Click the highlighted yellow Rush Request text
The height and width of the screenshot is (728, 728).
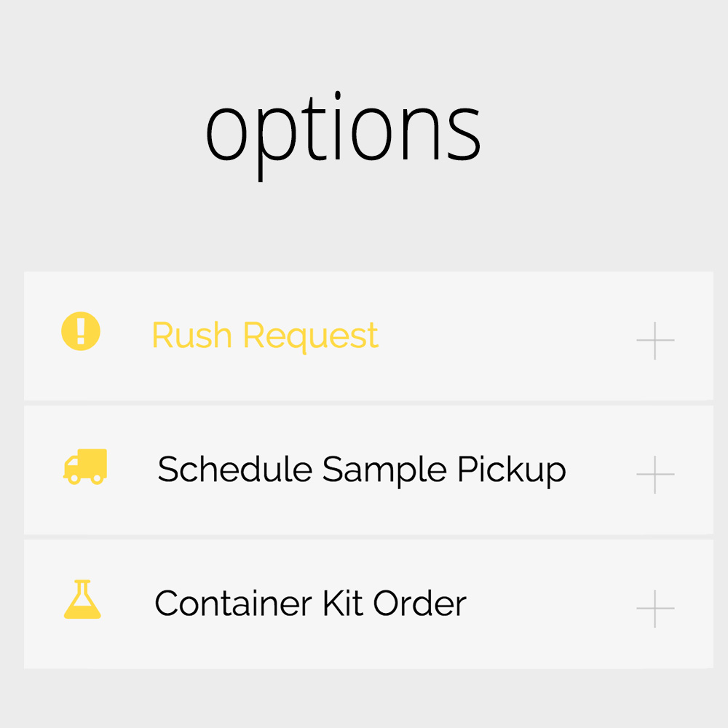click(x=265, y=336)
